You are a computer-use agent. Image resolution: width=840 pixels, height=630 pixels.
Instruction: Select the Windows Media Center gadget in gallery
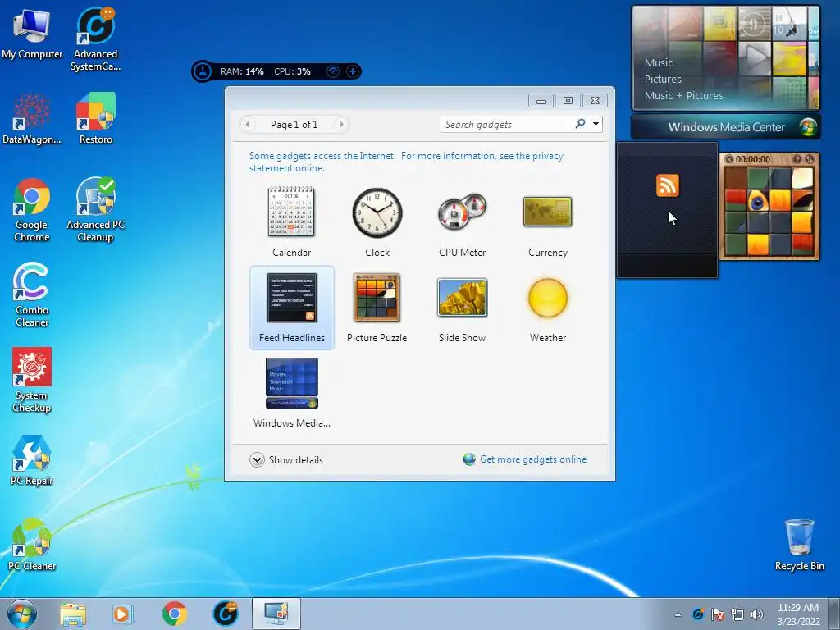291,393
